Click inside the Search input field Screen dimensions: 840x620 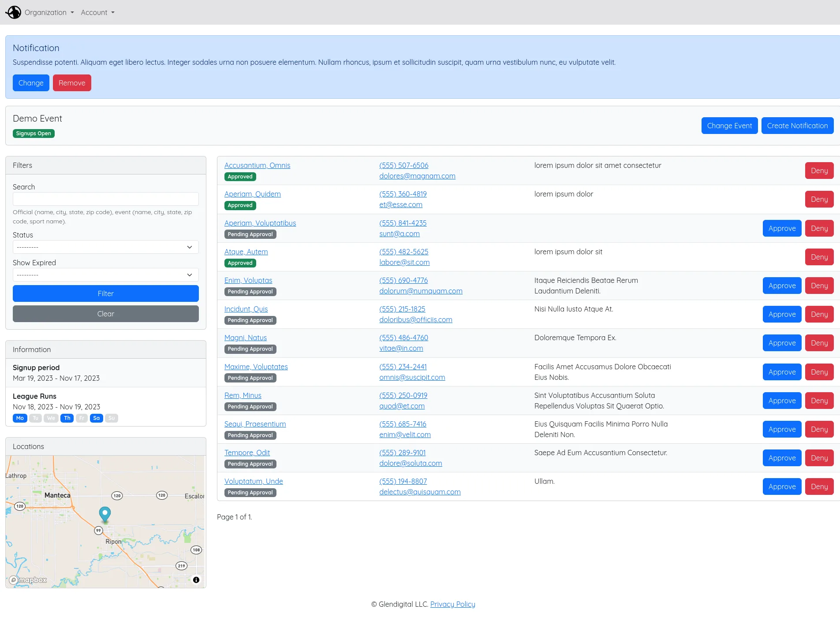[x=105, y=199]
